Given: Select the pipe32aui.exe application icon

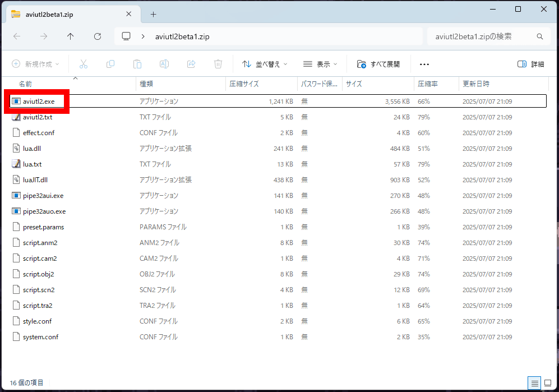Looking at the screenshot, I should click(x=16, y=196).
